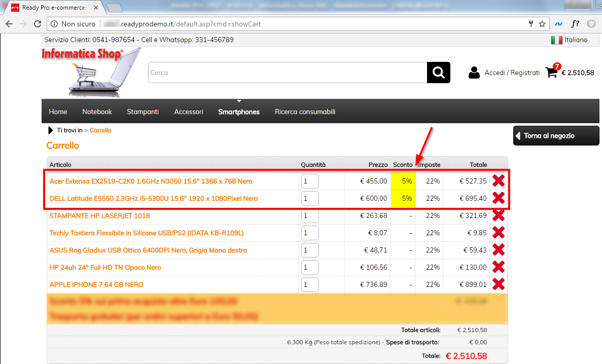Click the Carrello breadcrumb link
This screenshot has height=364, width=602.
click(x=100, y=130)
